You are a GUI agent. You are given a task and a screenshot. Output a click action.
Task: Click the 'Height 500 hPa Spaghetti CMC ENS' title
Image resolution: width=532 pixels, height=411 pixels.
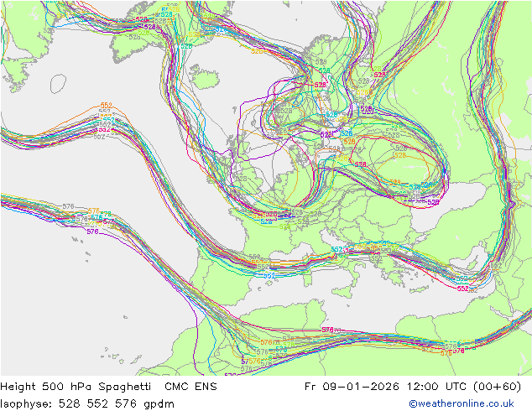[x=108, y=387]
